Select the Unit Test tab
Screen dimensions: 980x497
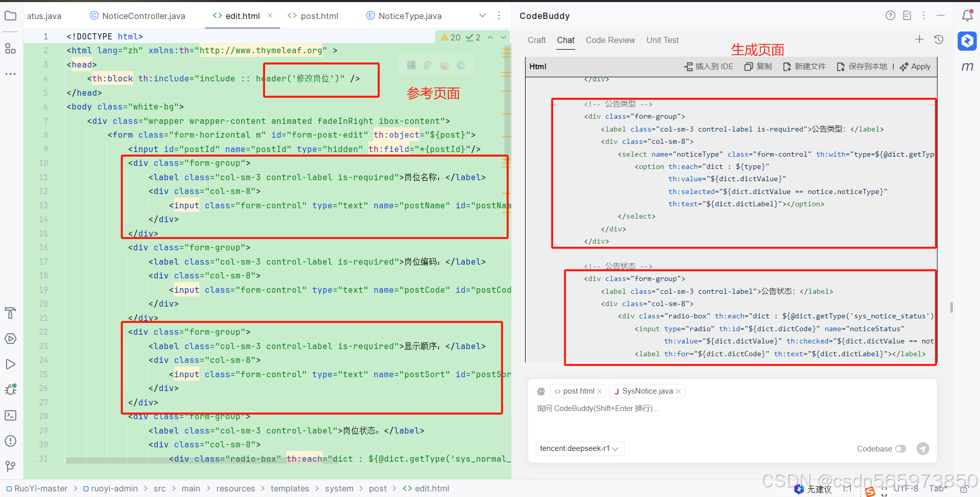[662, 40]
